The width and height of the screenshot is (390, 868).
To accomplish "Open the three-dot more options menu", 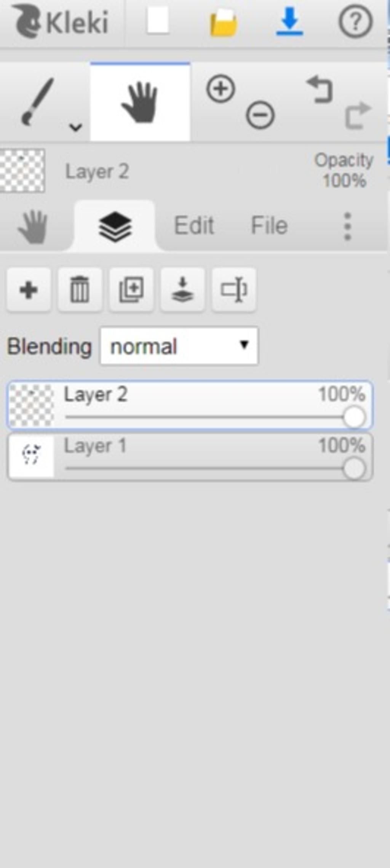I will click(x=347, y=226).
